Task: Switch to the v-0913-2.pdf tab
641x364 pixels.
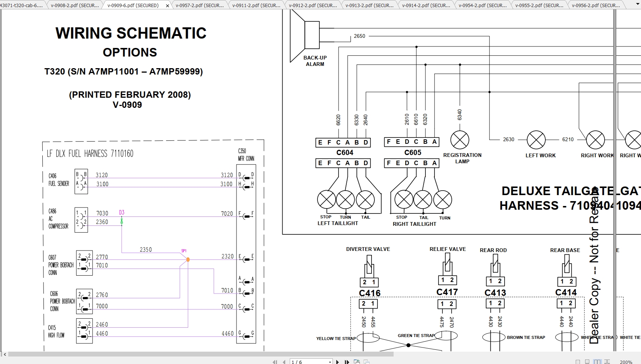Action: tap(369, 5)
